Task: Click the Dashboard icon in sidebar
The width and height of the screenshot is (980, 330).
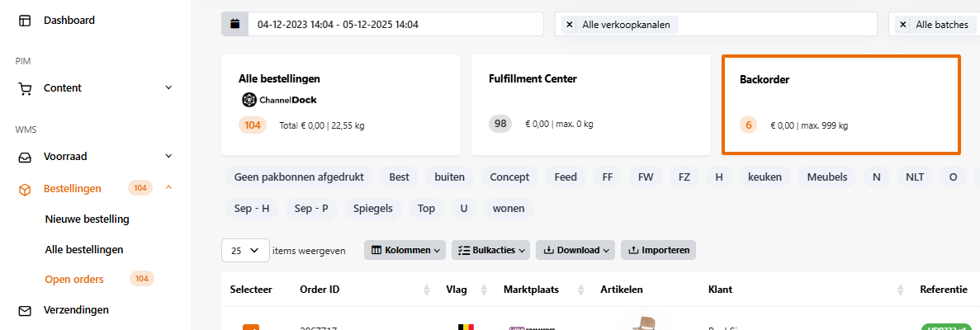Action: click(x=25, y=20)
